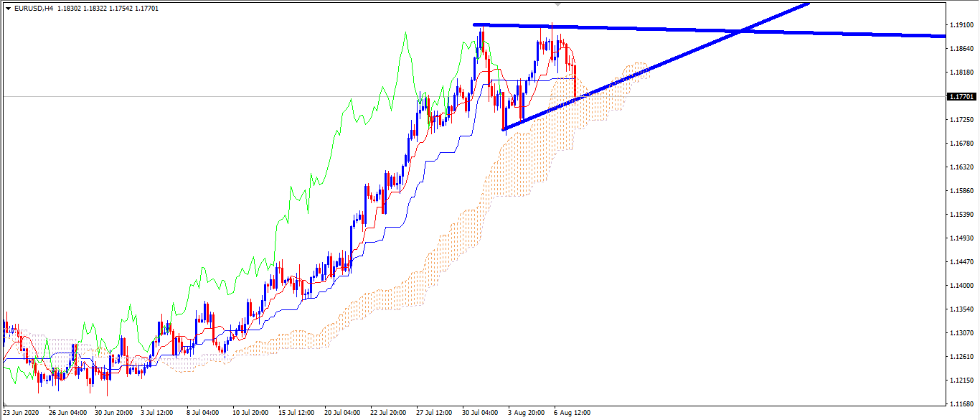The width and height of the screenshot is (980, 420).
Task: Click time axis label 8 Jul 04:00
Action: tap(203, 413)
